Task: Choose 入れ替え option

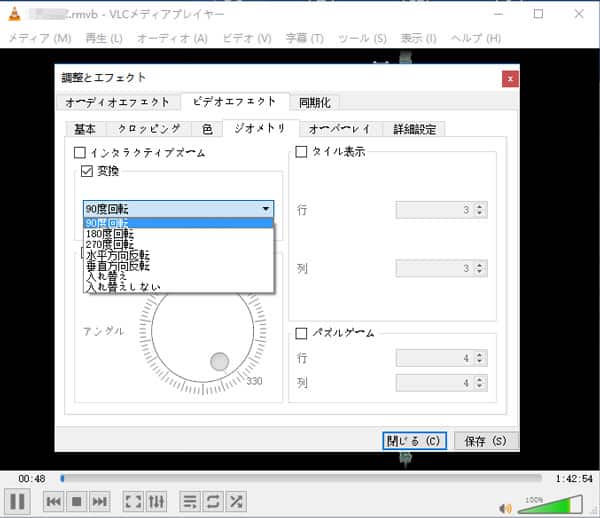Action: 178,276
